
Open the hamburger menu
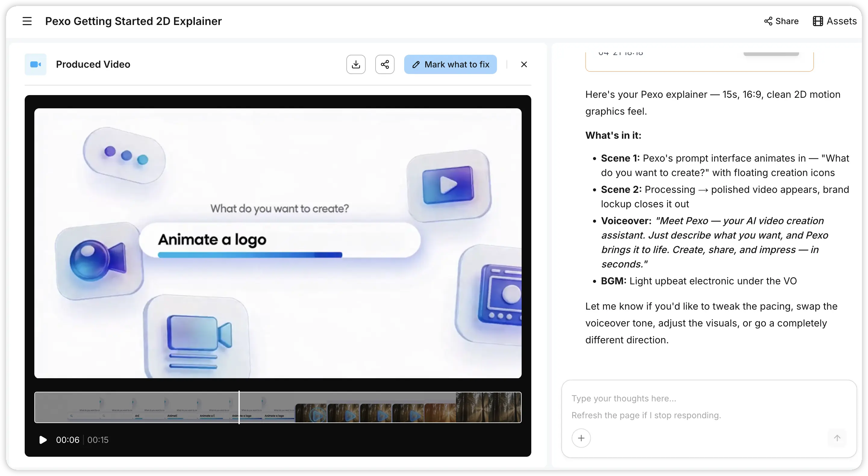coord(27,21)
